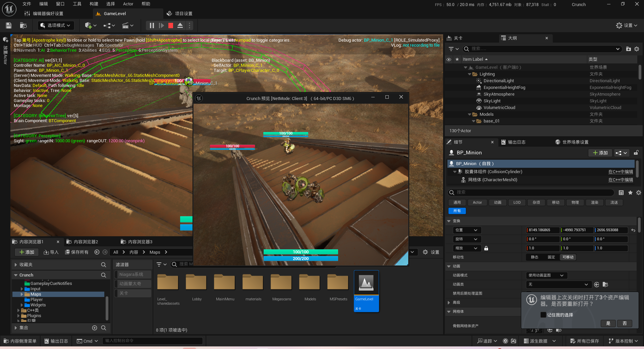644x349 pixels.
Task: Select the GameLevel map thumbnail
Action: (x=366, y=291)
